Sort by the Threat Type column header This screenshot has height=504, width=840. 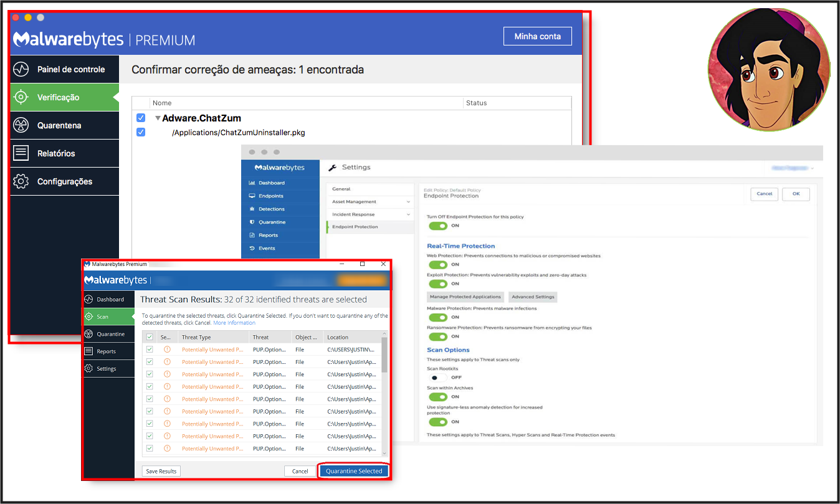214,337
